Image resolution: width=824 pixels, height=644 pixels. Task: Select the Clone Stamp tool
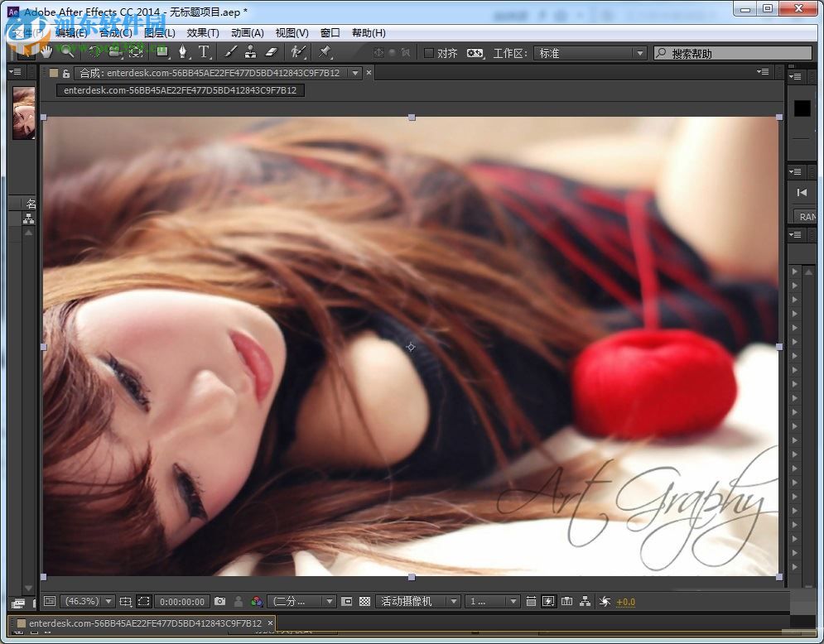tap(249, 51)
